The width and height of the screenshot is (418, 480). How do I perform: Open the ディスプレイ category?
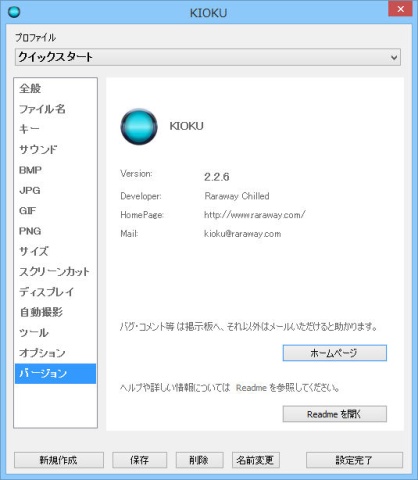(55, 292)
